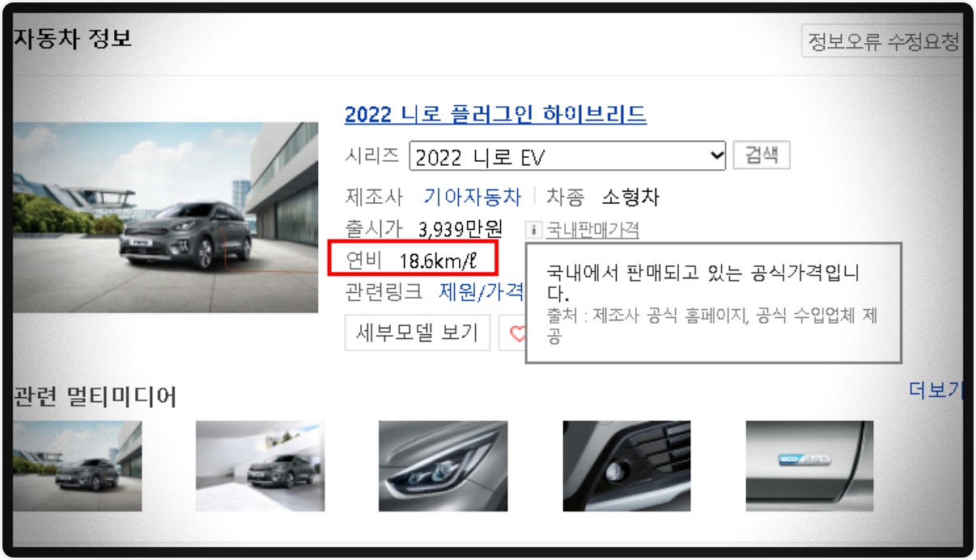Select the second thumbnail of car in showroom
Screen dimensions: 976x560
click(260, 466)
